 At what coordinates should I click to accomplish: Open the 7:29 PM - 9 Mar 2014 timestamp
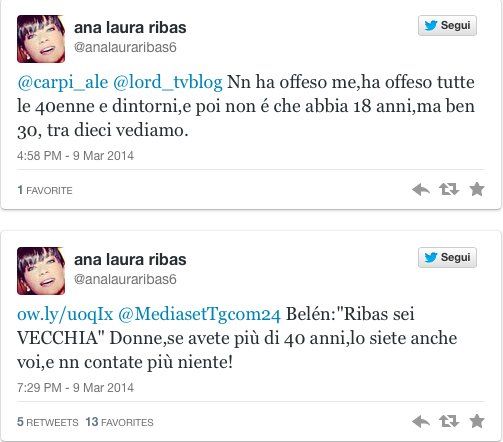[75, 388]
